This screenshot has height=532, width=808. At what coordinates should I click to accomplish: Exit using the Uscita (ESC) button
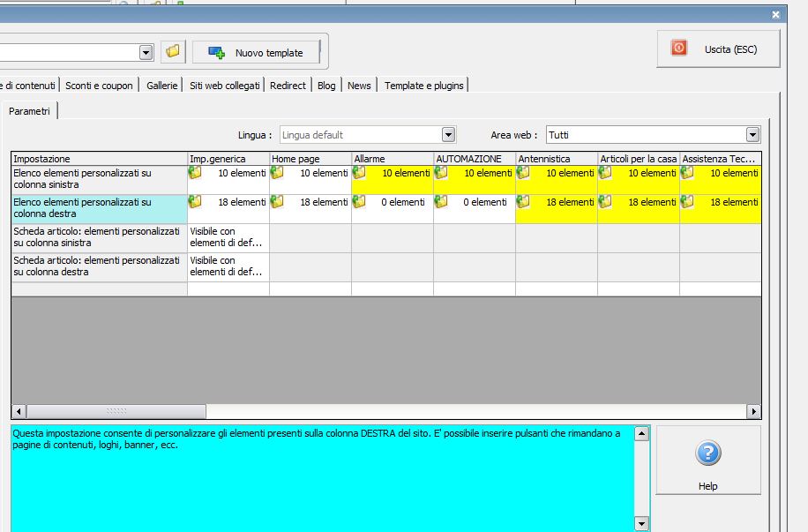tap(718, 49)
